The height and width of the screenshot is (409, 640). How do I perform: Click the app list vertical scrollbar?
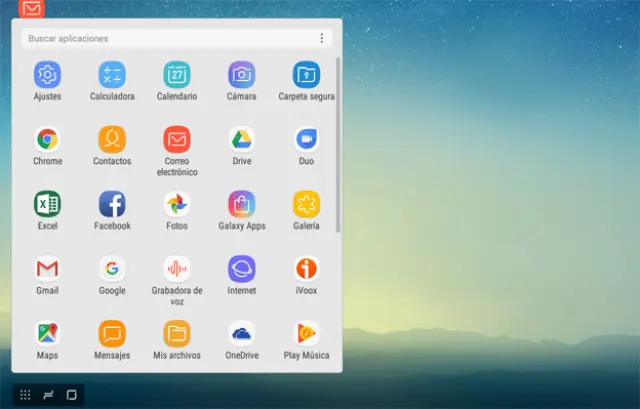pyautogui.click(x=338, y=140)
